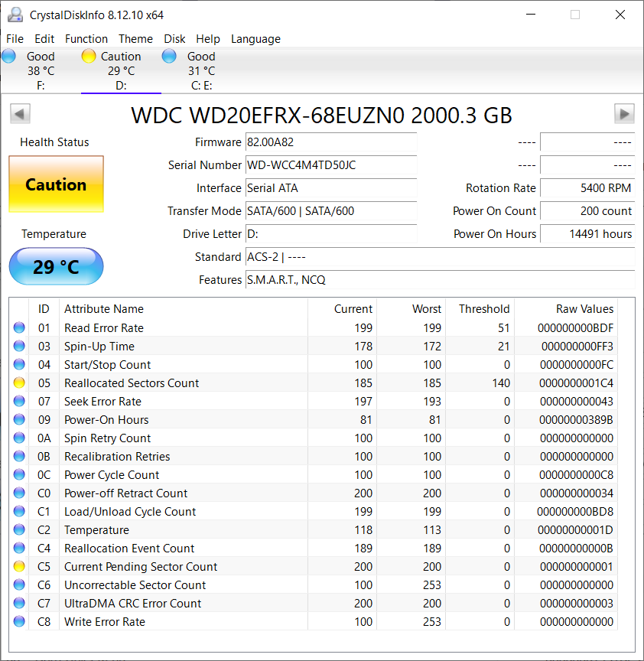
Task: Click status orb of UltraDMA CRC Error Count
Action: click(x=19, y=603)
